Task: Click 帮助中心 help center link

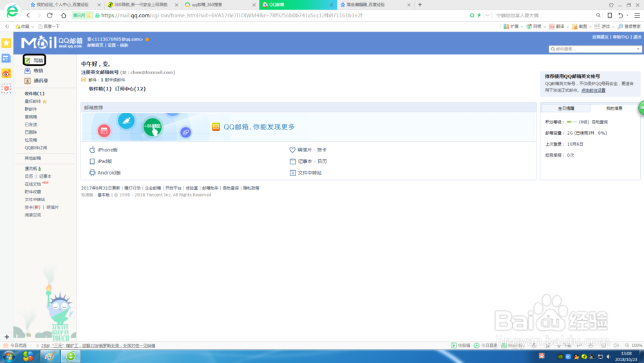Action: pyautogui.click(x=621, y=37)
